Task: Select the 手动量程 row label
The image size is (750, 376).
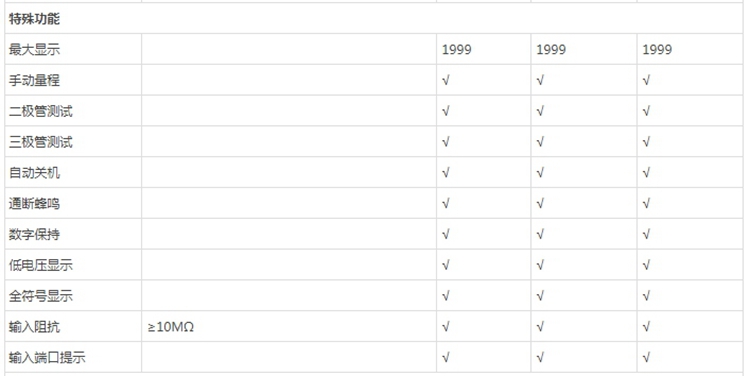Action: tap(34, 80)
